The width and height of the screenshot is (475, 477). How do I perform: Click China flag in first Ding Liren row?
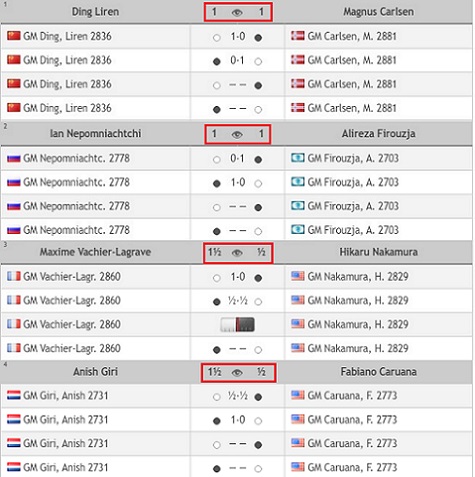click(14, 36)
